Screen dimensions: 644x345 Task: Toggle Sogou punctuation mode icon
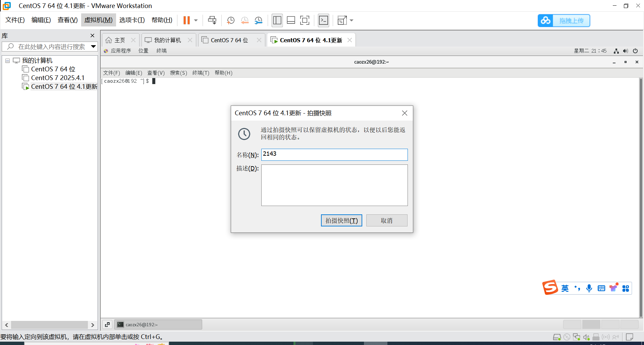(x=577, y=288)
